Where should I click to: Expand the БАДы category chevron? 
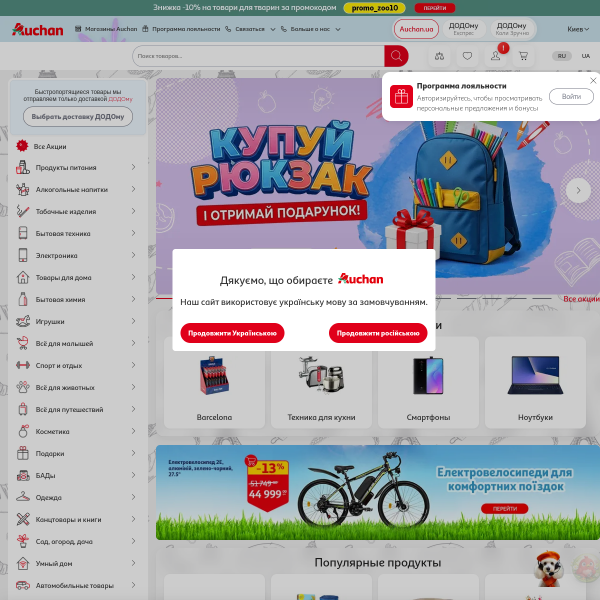(x=134, y=475)
